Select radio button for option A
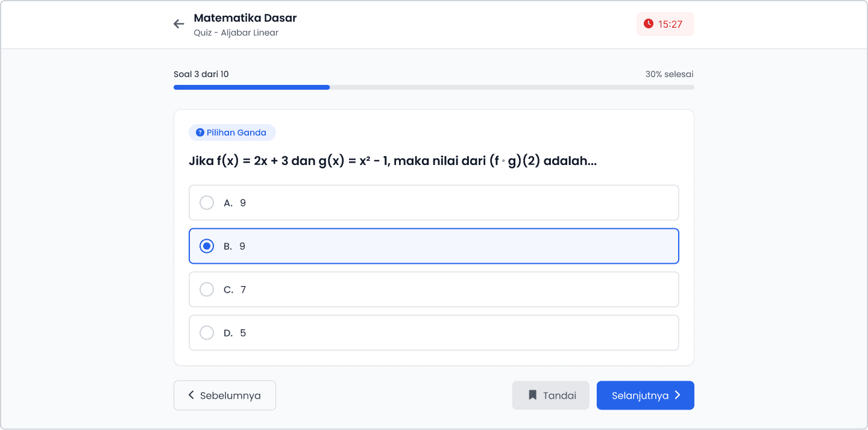The width and height of the screenshot is (868, 430). 207,202
